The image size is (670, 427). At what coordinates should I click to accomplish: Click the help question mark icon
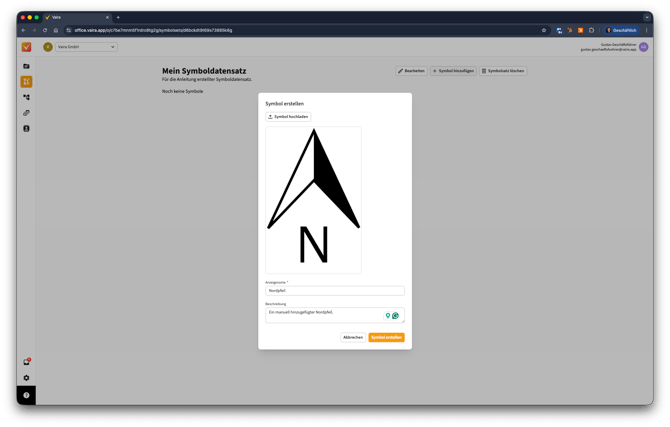26,395
